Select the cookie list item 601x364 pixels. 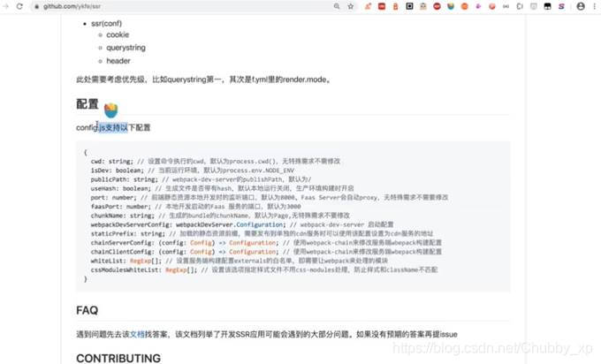[x=118, y=34]
